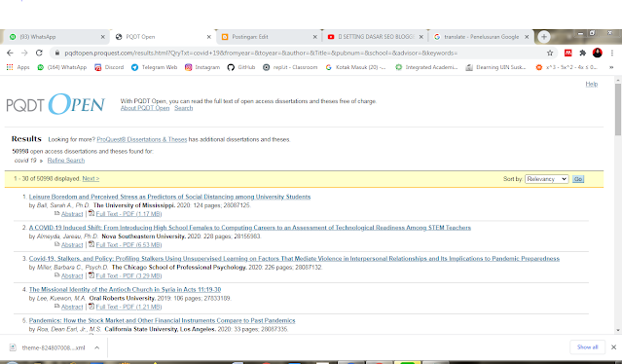Click the page vertical scrollbar thumb
The width and height of the screenshot is (622, 364).
(618, 109)
